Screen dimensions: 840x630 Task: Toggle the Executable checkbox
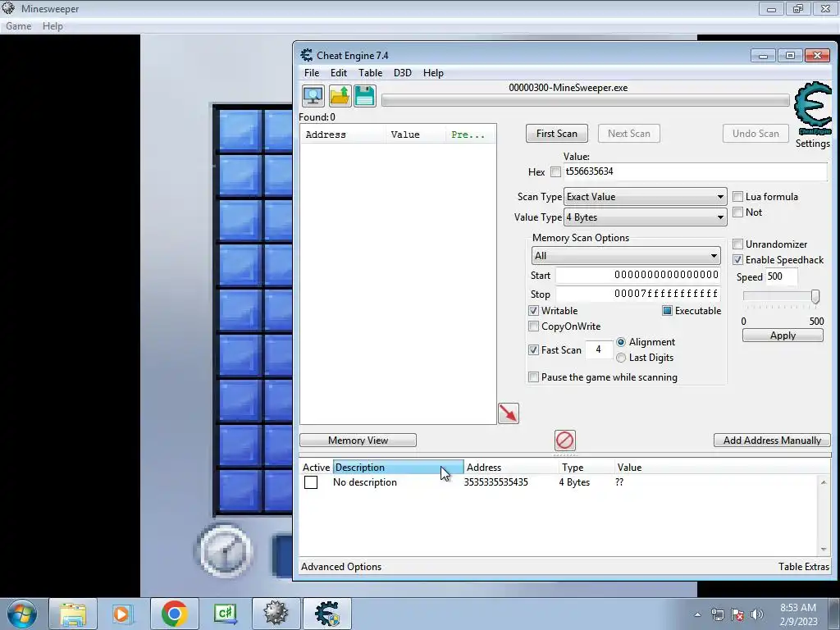click(667, 311)
